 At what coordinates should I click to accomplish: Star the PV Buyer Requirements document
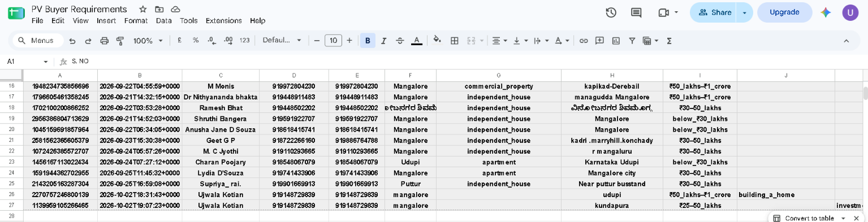(x=143, y=10)
